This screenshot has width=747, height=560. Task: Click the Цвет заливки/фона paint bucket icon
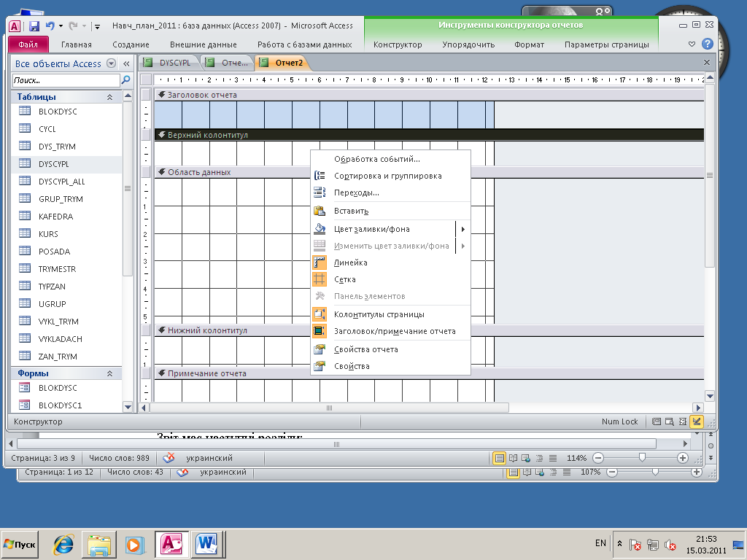[x=320, y=228]
